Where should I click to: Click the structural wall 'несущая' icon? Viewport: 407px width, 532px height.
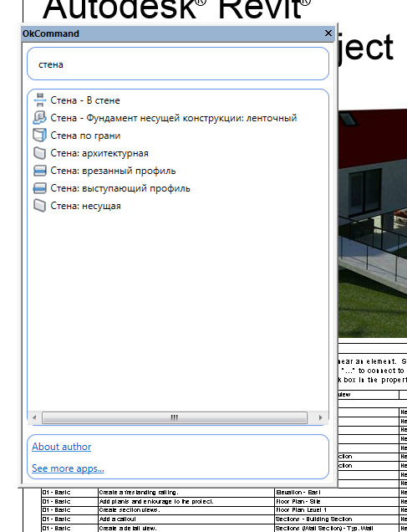[39, 206]
